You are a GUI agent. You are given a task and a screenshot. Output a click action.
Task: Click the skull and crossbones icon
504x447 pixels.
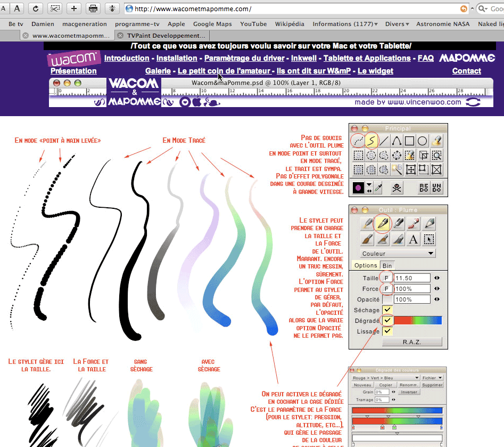(396, 188)
